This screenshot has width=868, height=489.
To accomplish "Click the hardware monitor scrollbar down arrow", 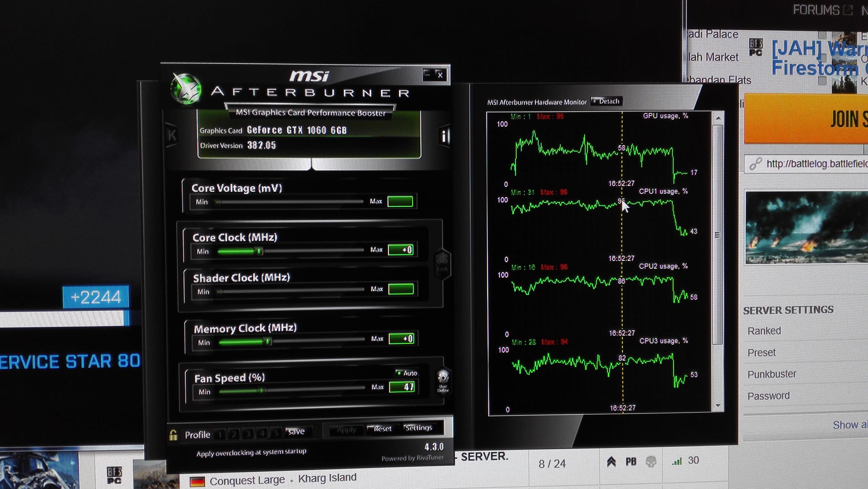I will tap(718, 406).
